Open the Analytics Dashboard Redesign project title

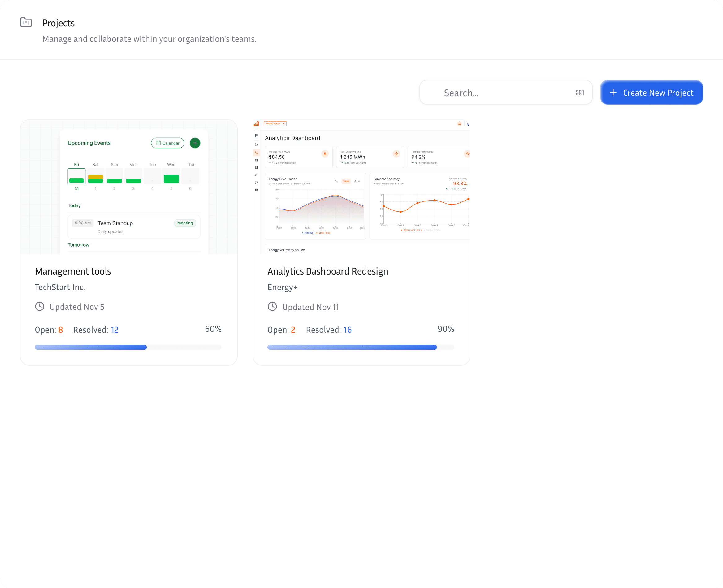[x=328, y=271]
